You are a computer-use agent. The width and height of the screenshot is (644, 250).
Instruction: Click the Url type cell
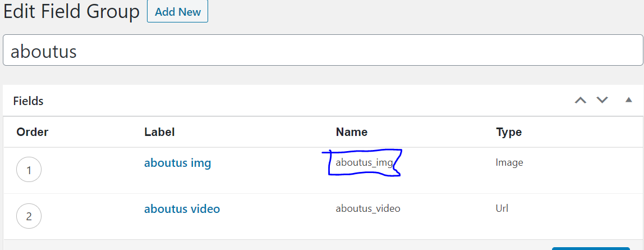point(502,208)
